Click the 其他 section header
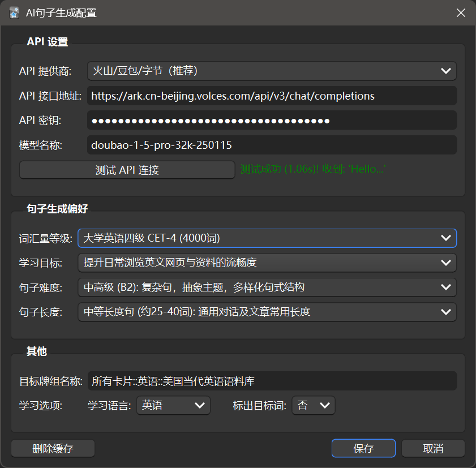This screenshot has height=468, width=476. point(35,351)
